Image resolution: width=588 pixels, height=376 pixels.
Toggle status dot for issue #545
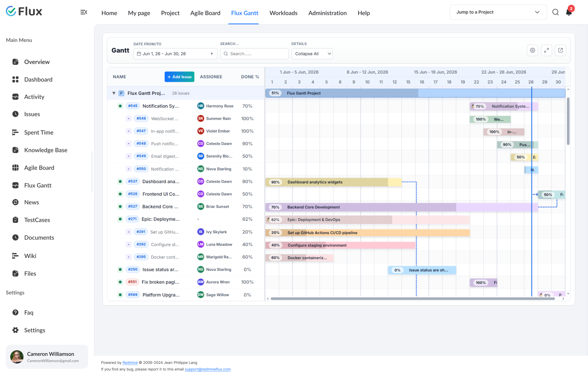point(120,106)
